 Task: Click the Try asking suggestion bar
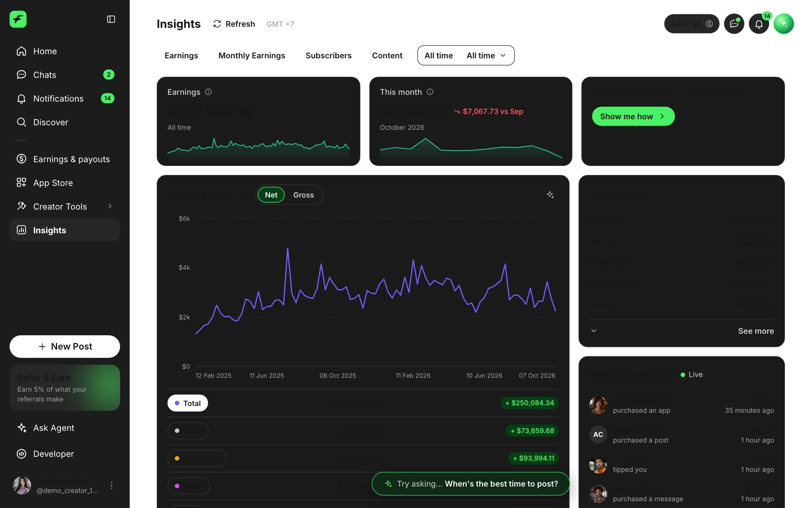point(471,484)
